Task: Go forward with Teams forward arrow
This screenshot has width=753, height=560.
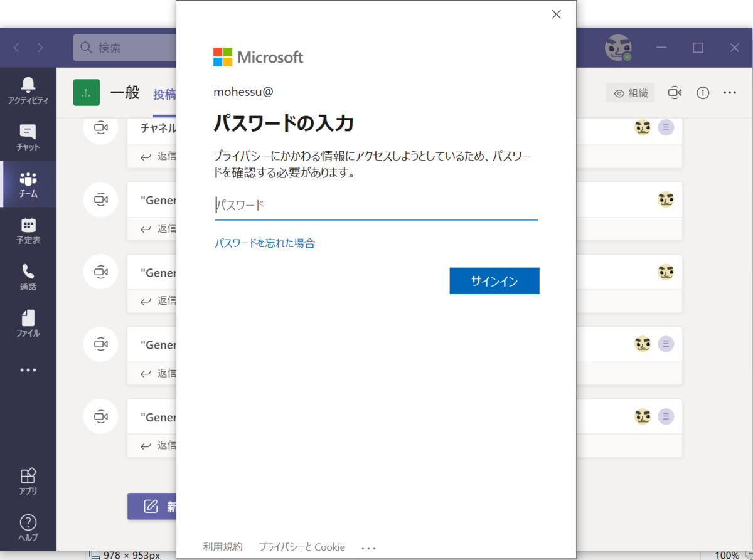Action: (40, 48)
